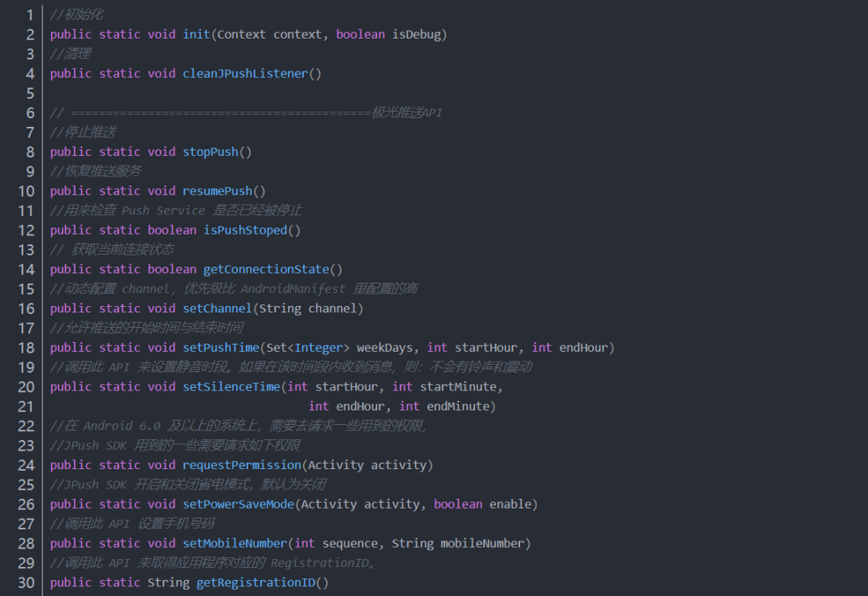Click line number 1 in gutter
Screen dimensions: 868x596
(x=30, y=15)
